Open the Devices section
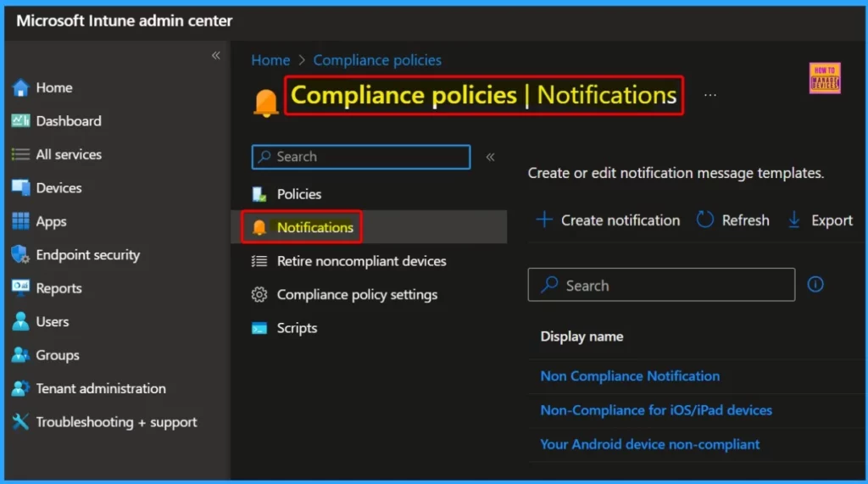This screenshot has height=484, width=868. [58, 187]
